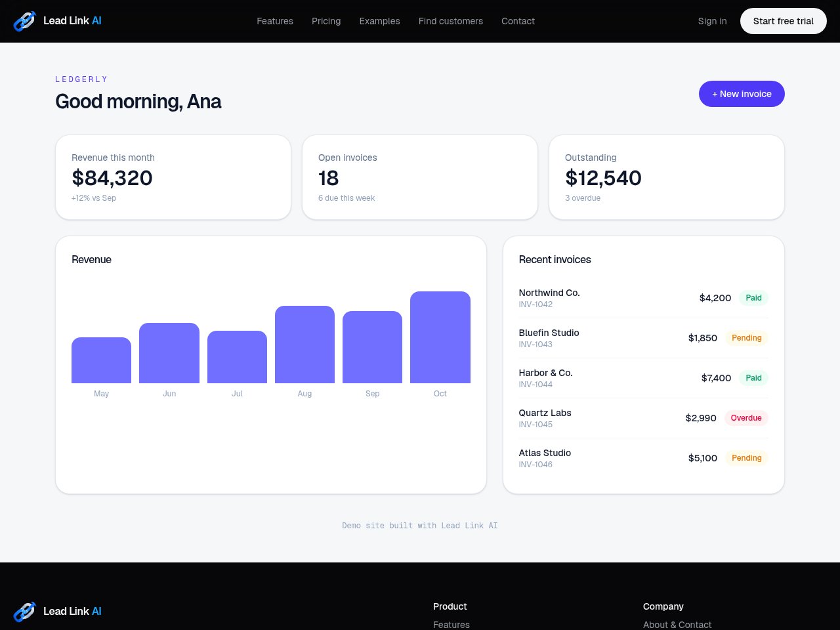Click the Lead Link AI footer logo
The image size is (840, 630).
[58, 612]
